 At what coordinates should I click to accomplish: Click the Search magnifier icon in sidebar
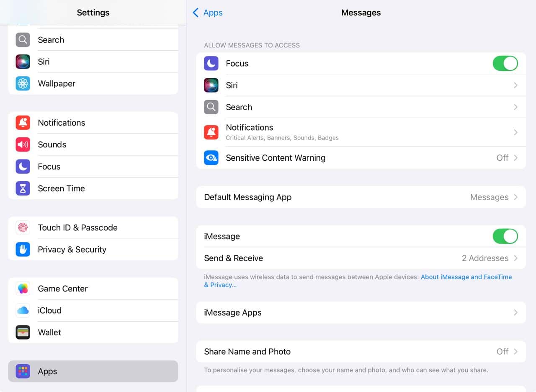tap(23, 40)
